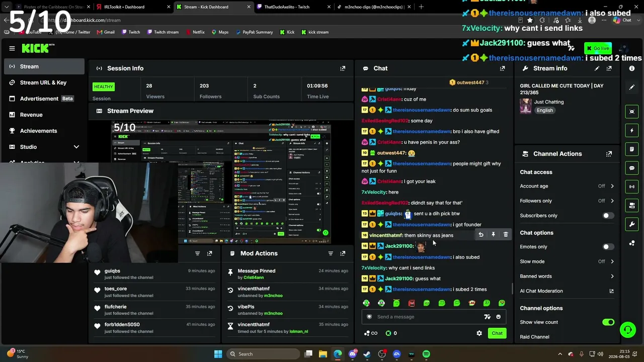
Task: Open a new browser tab
Action: click(x=421, y=7)
